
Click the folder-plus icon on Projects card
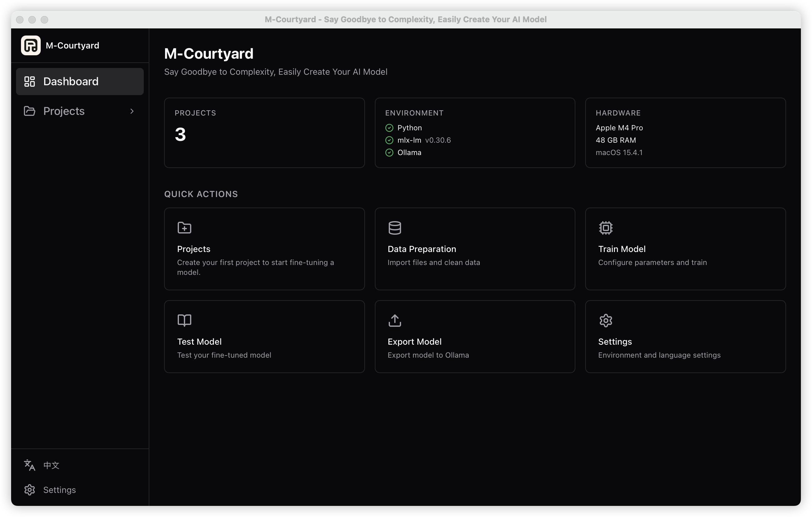[x=184, y=228]
